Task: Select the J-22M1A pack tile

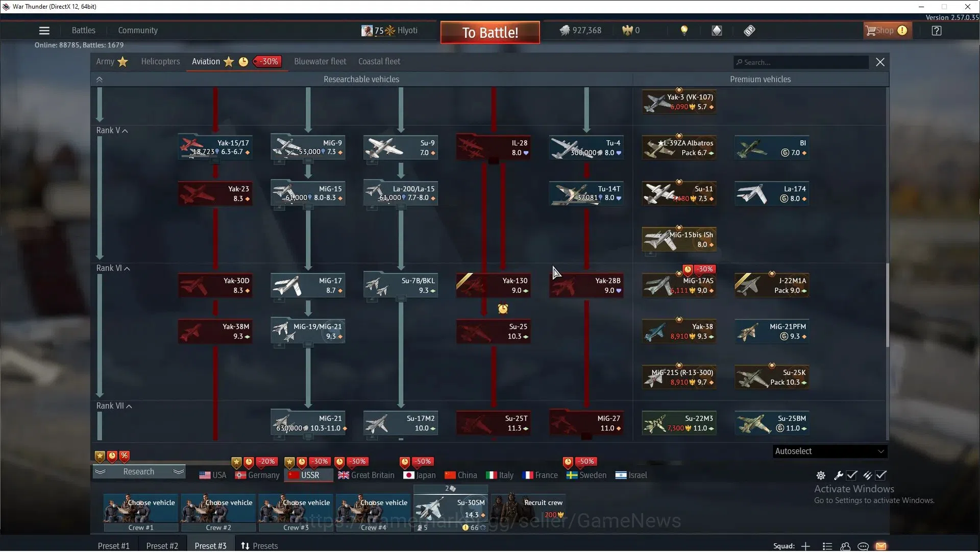Action: pyautogui.click(x=772, y=285)
